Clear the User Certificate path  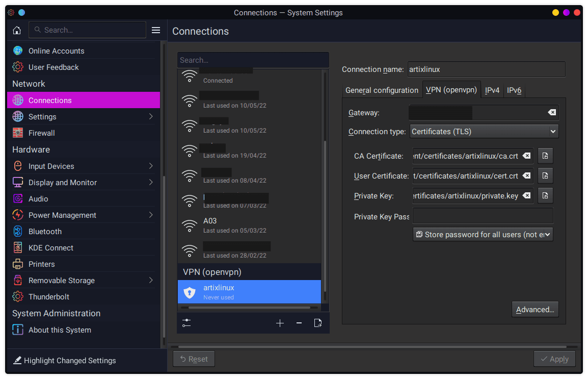point(526,175)
